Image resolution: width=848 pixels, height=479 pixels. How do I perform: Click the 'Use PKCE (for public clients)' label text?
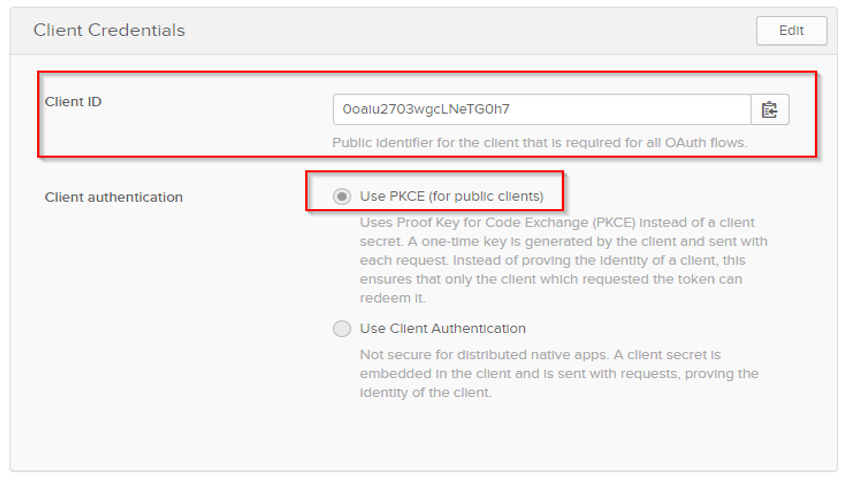(x=451, y=196)
